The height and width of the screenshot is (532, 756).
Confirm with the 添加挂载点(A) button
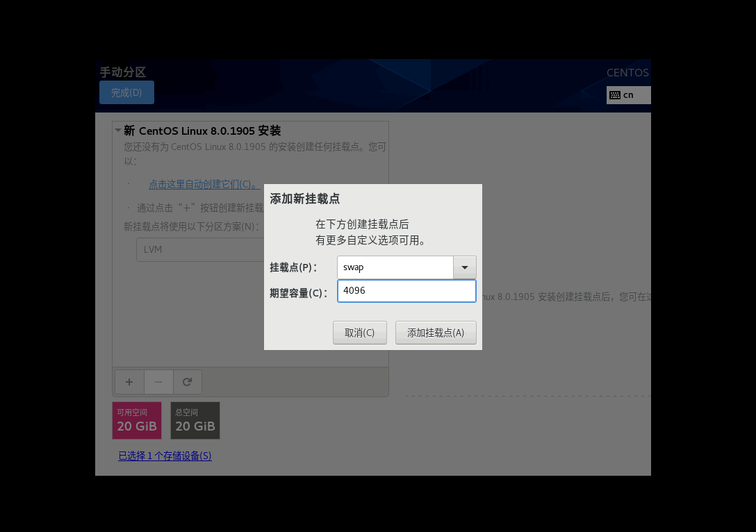tap(436, 332)
